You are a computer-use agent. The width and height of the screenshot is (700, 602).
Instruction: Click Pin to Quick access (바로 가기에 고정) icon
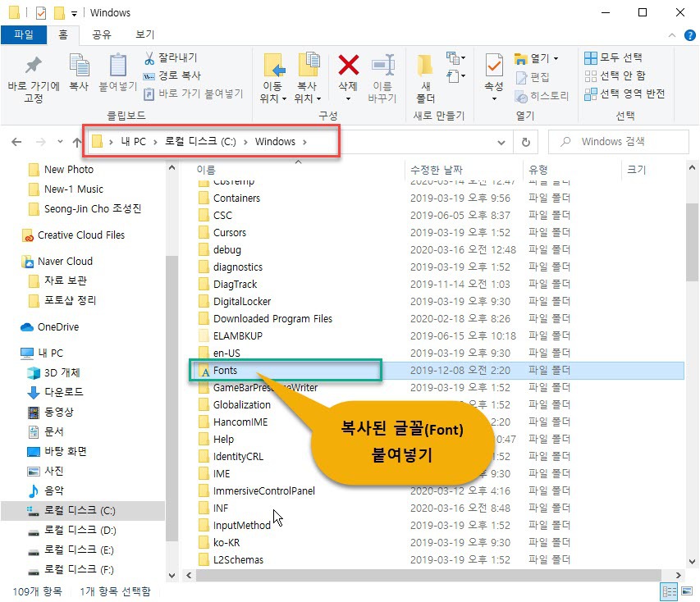[34, 66]
